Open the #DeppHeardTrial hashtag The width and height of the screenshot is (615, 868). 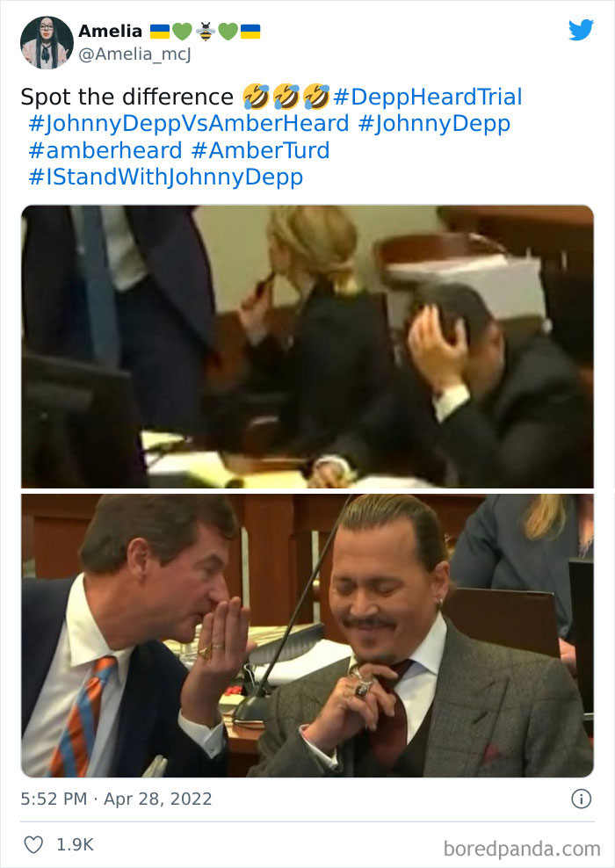click(x=427, y=97)
